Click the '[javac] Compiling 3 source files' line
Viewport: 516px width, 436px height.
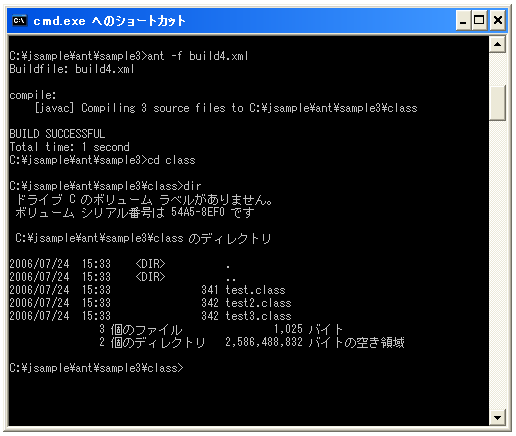tap(226, 108)
